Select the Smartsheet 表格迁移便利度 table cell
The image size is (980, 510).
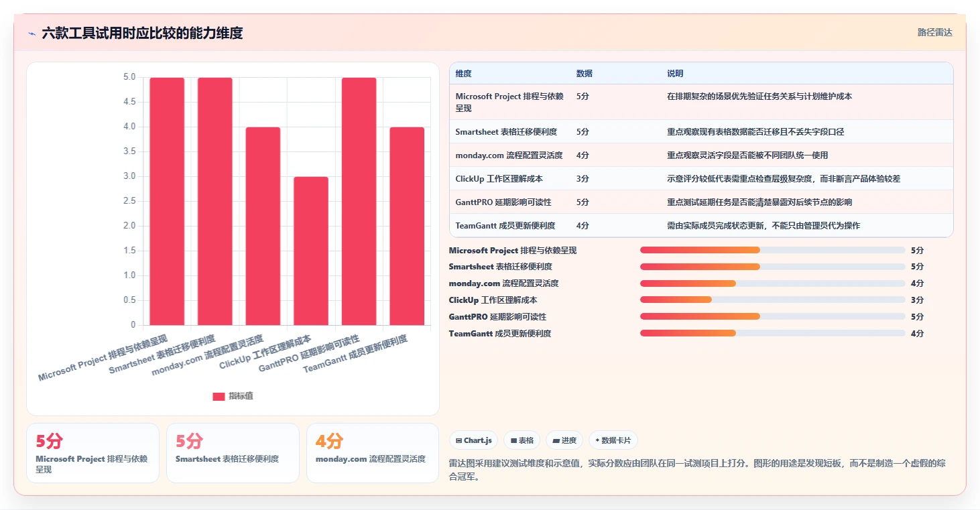[x=506, y=132]
